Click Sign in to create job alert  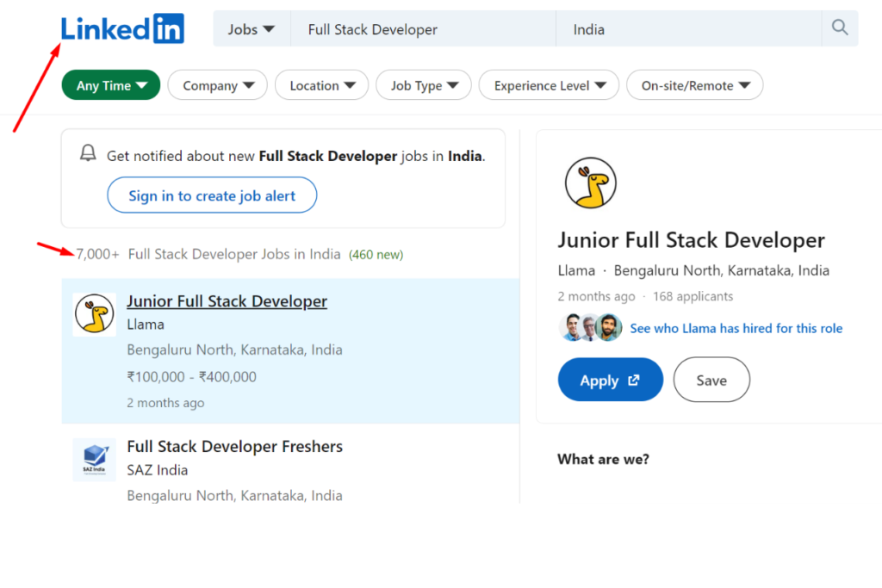point(211,195)
